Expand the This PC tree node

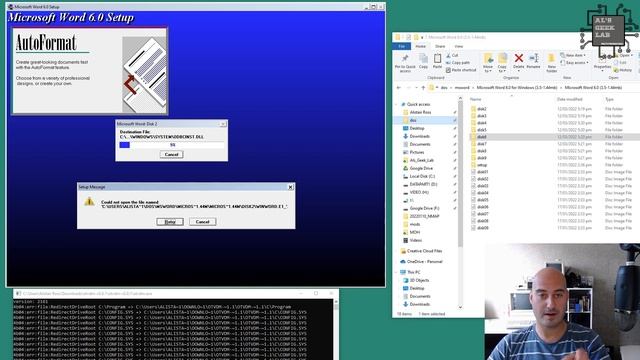tap(397, 272)
